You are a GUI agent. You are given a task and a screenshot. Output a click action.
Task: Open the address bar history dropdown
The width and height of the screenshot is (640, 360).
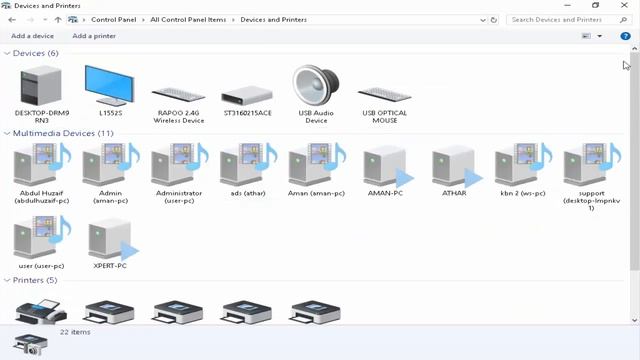(x=483, y=20)
